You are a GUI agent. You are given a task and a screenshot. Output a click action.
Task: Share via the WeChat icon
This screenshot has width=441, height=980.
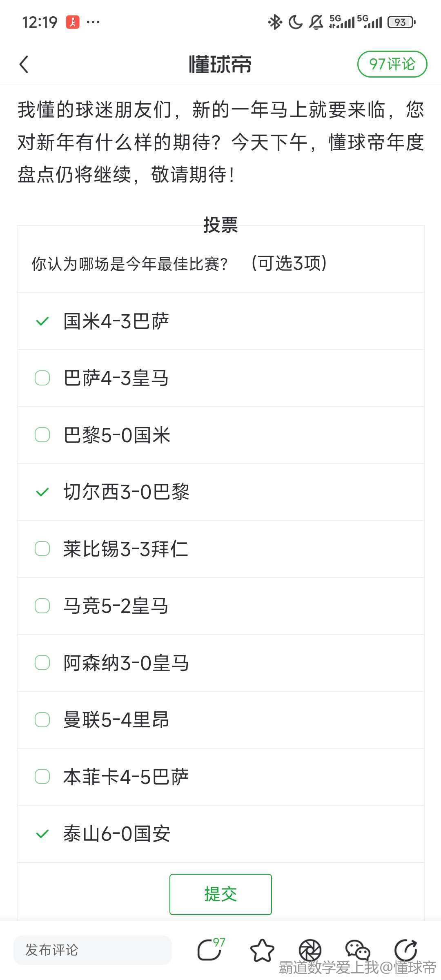click(x=357, y=950)
